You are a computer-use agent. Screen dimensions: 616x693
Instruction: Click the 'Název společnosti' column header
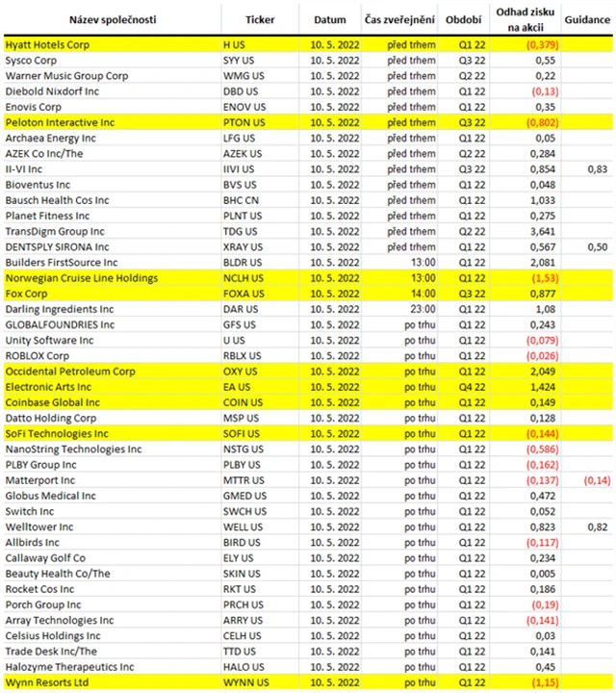[113, 20]
